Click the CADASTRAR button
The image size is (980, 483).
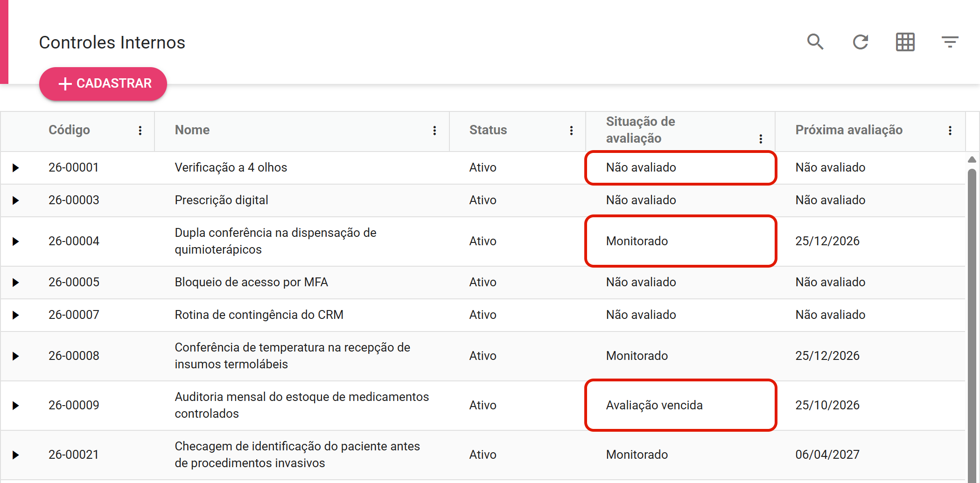tap(103, 83)
